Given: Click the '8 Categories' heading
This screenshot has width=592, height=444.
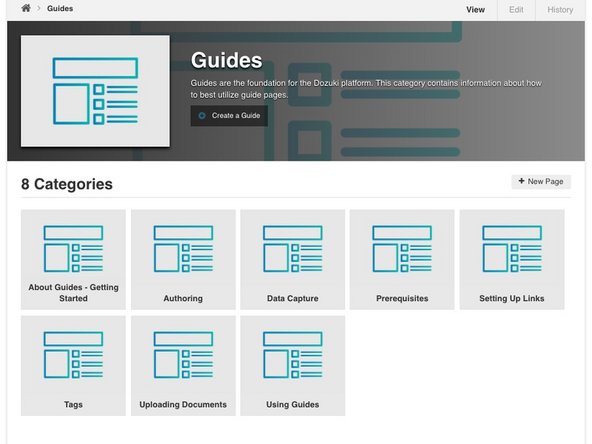Looking at the screenshot, I should pos(67,184).
